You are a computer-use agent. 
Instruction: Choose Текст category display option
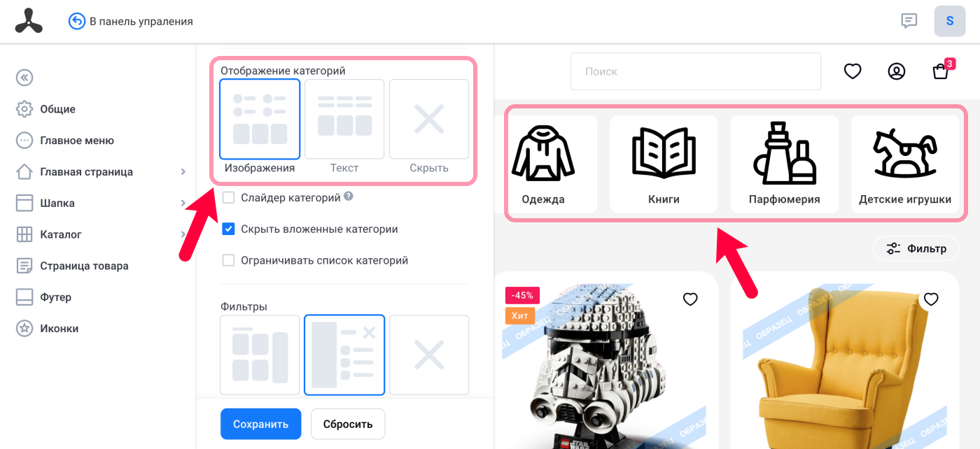coord(344,120)
